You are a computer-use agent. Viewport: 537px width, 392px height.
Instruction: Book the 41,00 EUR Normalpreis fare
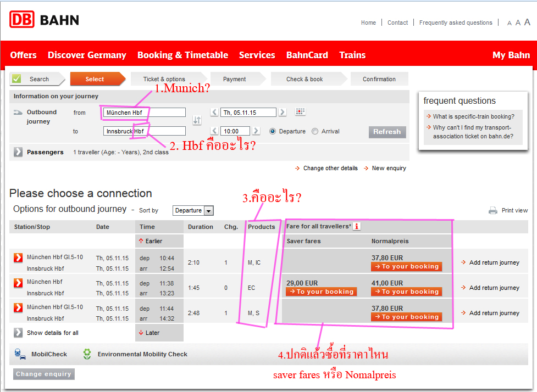(407, 292)
